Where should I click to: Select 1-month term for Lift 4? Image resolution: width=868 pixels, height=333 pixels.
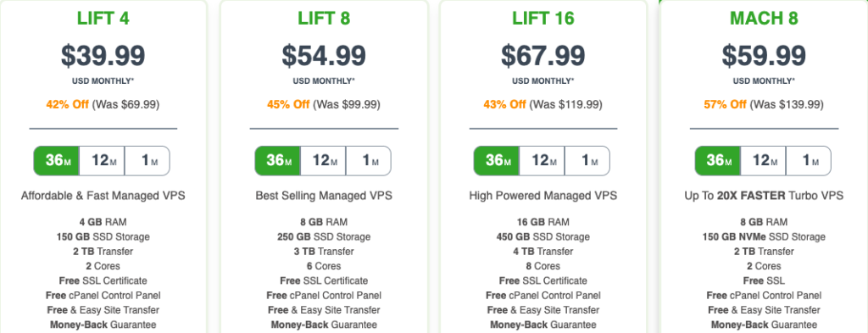coord(147,161)
